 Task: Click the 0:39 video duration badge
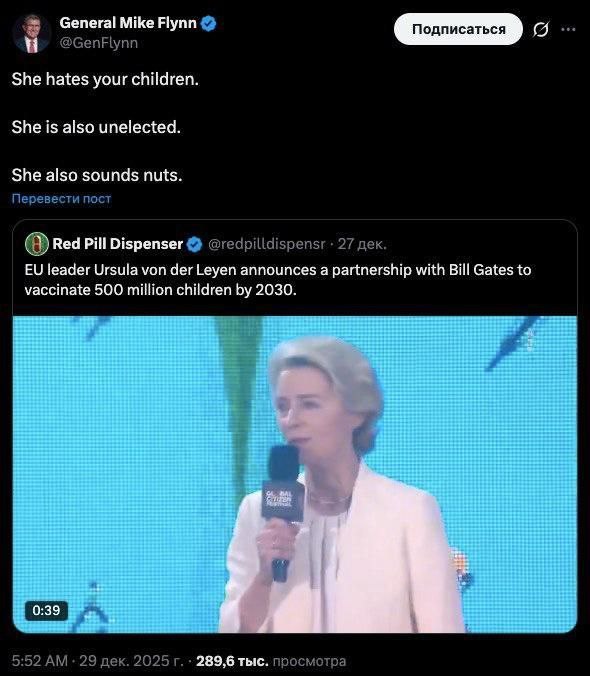pyautogui.click(x=46, y=610)
